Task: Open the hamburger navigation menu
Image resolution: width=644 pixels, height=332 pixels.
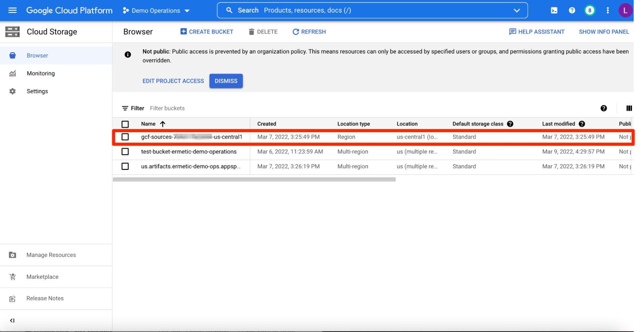Action: (x=12, y=10)
